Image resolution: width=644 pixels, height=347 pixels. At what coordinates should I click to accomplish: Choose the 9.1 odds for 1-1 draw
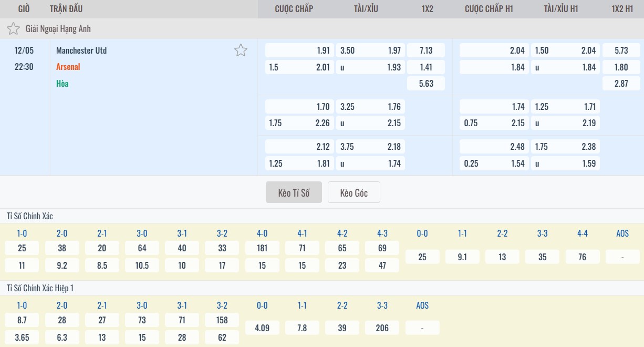coord(462,257)
